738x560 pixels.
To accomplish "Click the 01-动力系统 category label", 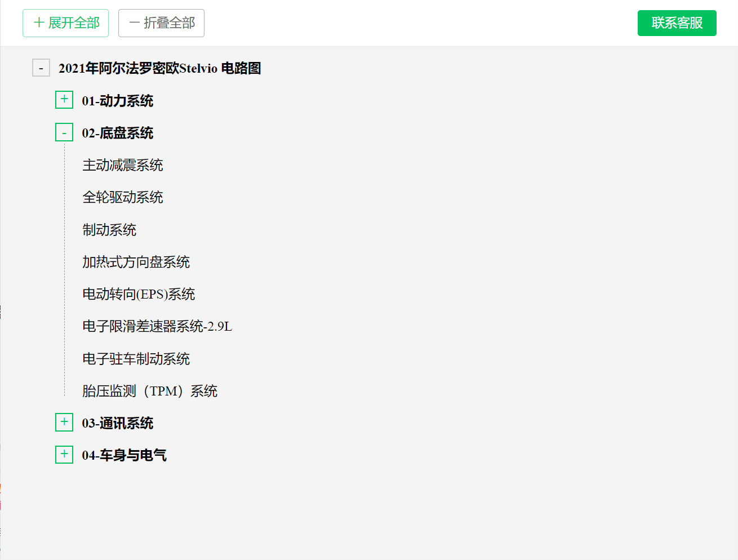I will point(118,101).
